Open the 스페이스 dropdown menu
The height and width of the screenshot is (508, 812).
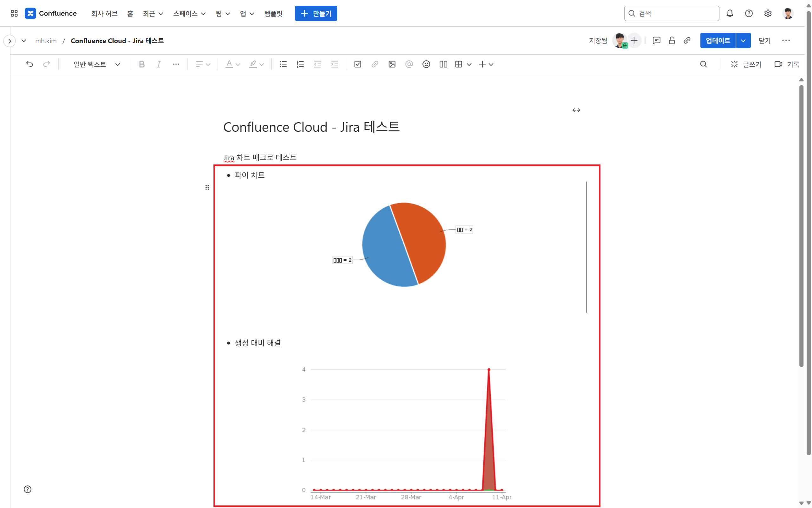(x=189, y=13)
